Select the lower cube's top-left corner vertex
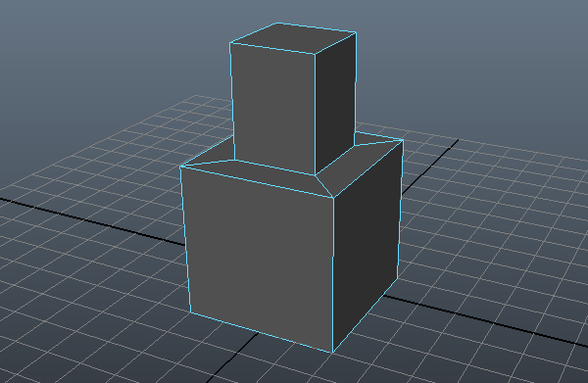The height and width of the screenshot is (383, 588). [180, 167]
